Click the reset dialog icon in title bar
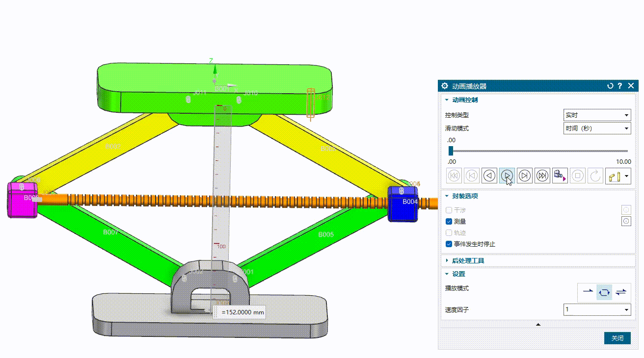The image size is (644, 358). [610, 86]
